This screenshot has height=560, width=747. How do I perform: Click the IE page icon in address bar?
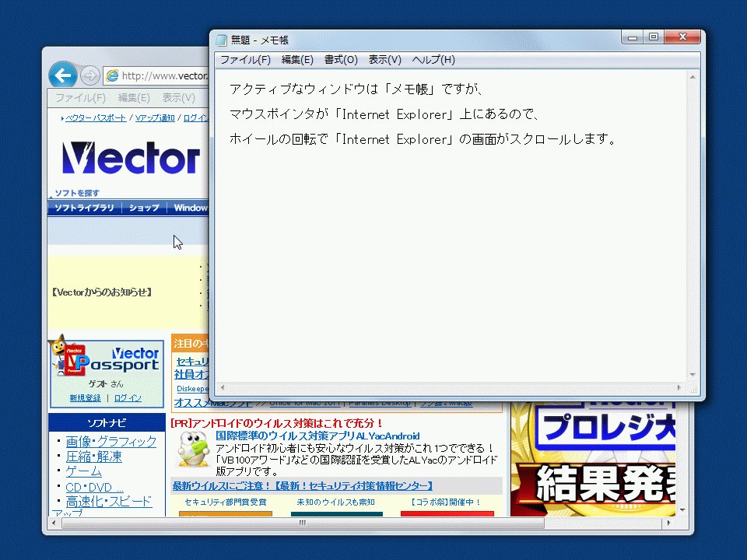(x=112, y=75)
